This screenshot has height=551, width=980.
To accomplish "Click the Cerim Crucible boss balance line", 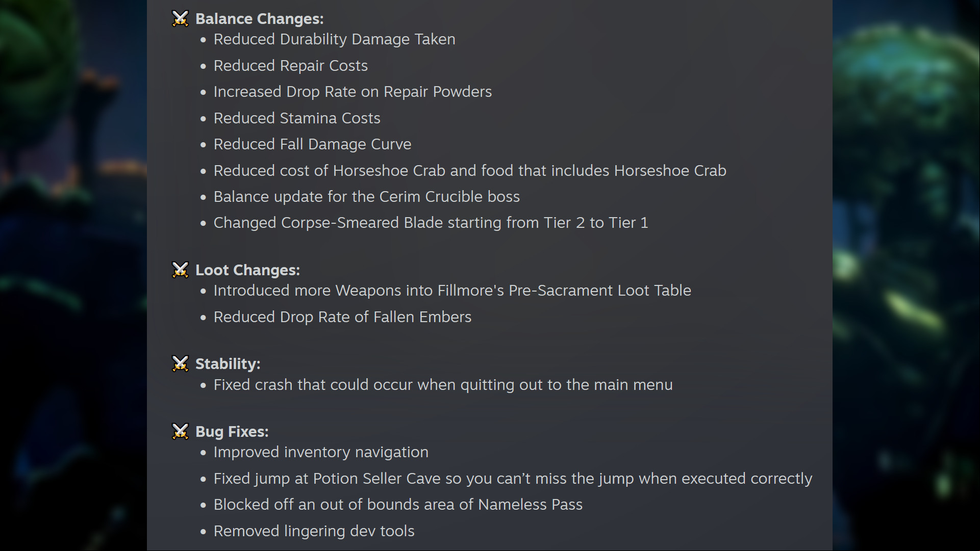I will pyautogui.click(x=367, y=197).
